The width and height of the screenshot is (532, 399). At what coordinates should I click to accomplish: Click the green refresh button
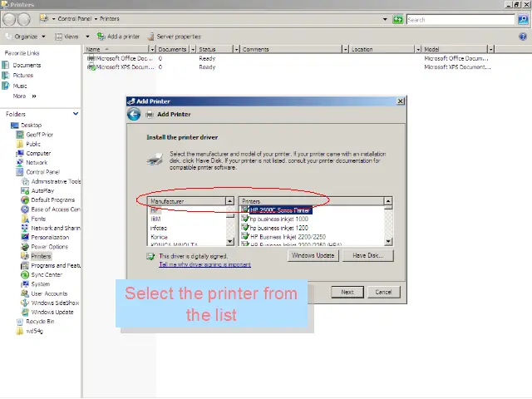coord(397,19)
